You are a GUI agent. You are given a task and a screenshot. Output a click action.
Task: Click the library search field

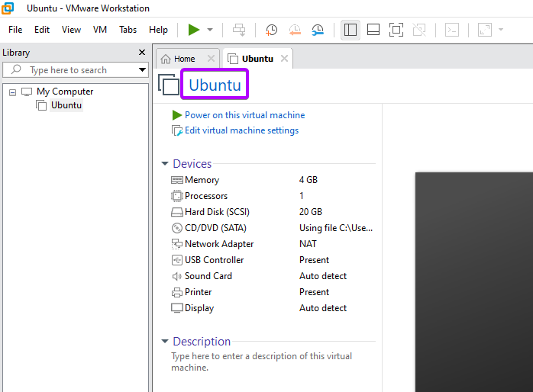(x=76, y=70)
